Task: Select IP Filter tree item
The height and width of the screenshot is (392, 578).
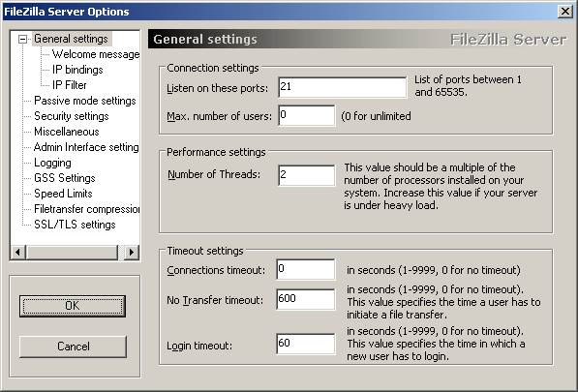Action: pos(70,85)
